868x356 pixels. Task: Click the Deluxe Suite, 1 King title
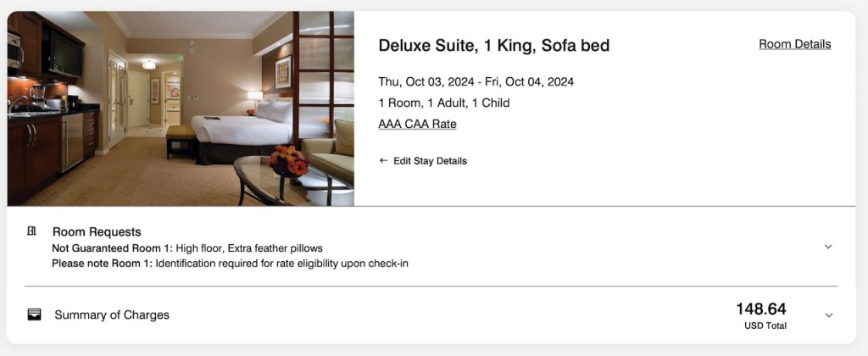pos(493,46)
